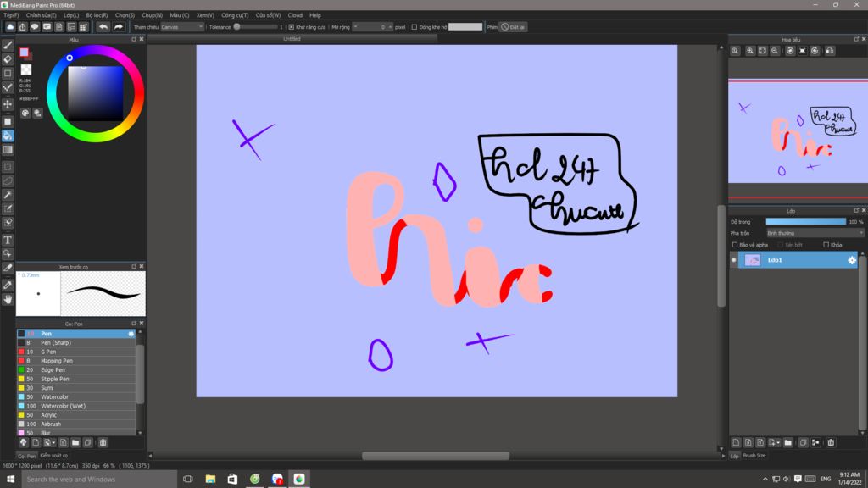Add new layer in layer panel
Viewport: 868px width, 488px height.
coord(736,442)
